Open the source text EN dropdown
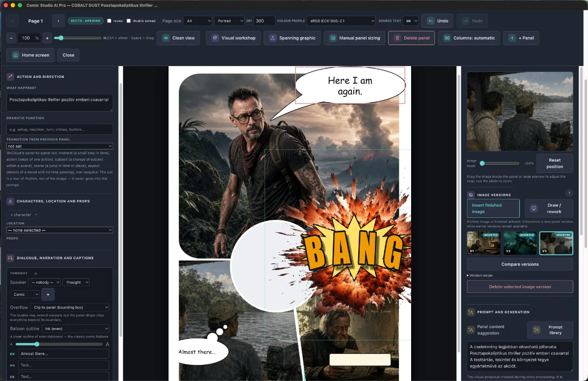 point(411,21)
